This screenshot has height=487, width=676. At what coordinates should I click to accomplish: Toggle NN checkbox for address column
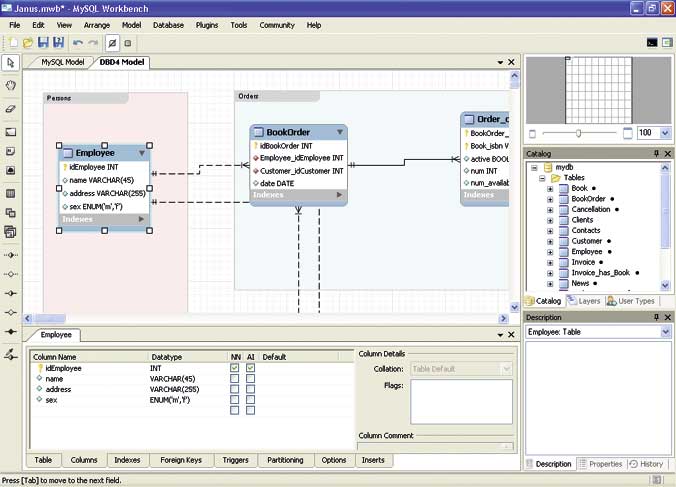click(235, 389)
